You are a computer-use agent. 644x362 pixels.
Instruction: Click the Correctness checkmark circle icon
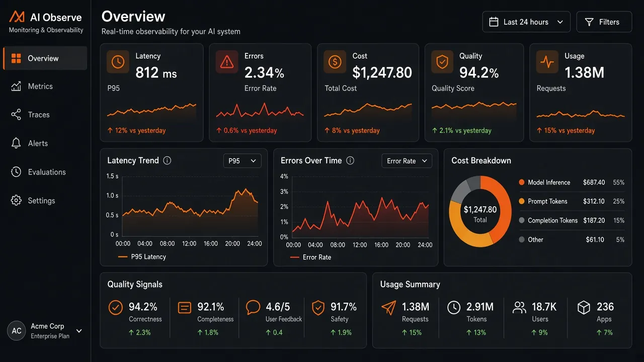coord(116,308)
